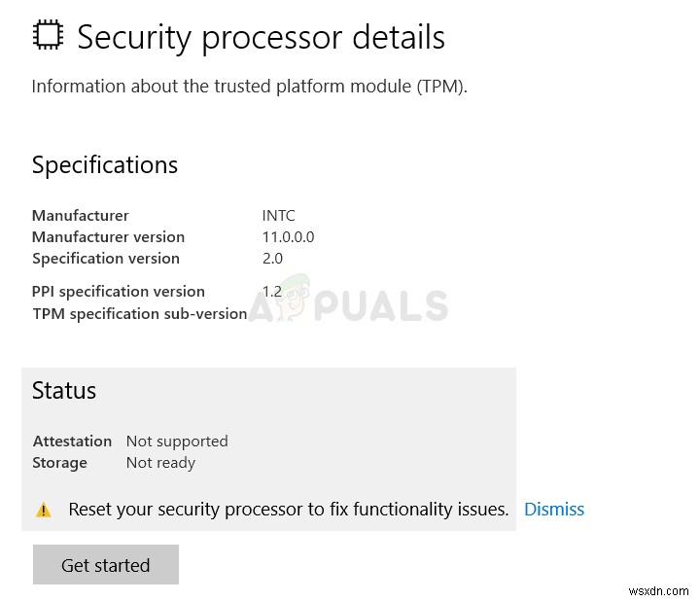The width and height of the screenshot is (700, 601).
Task: Select the Not ready storage value
Action: (x=160, y=462)
